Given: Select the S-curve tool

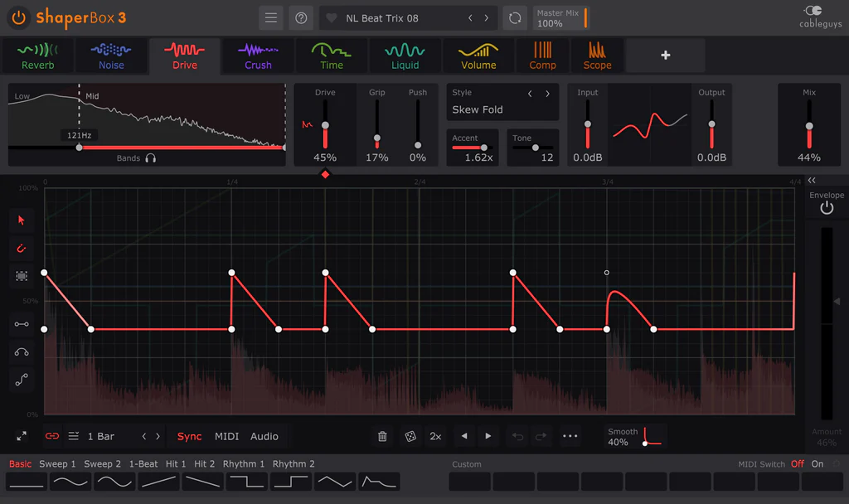Looking at the screenshot, I should click(x=22, y=380).
